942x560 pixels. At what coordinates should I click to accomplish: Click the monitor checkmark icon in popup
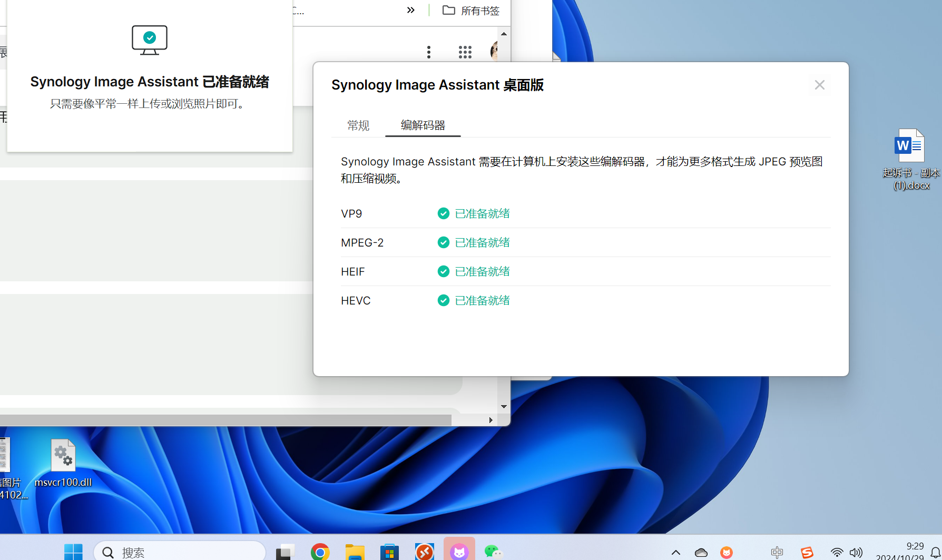point(150,40)
